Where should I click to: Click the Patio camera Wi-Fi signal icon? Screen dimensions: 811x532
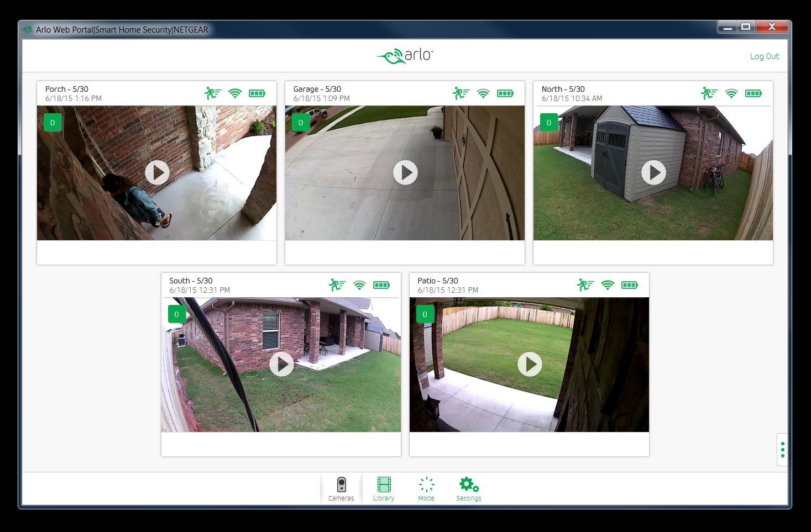coord(607,285)
